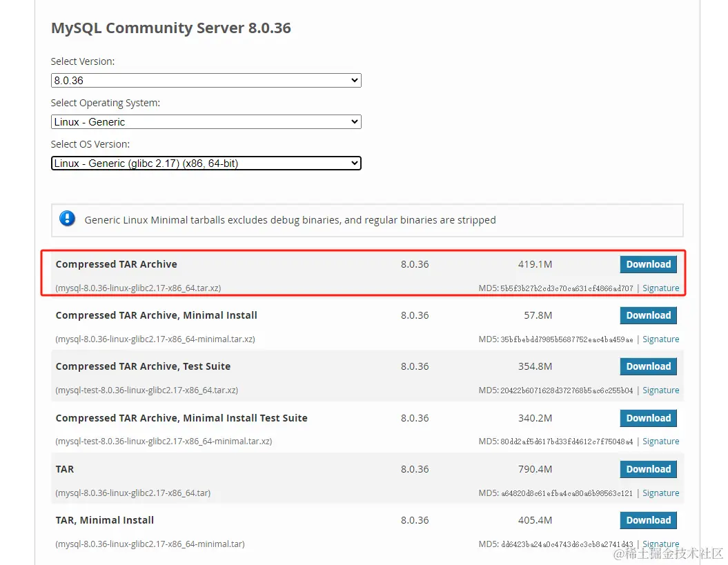Screen dimensions: 728x565
Task: Click the Generic Linux Minimal tarballs notice text
Action: [x=291, y=219]
